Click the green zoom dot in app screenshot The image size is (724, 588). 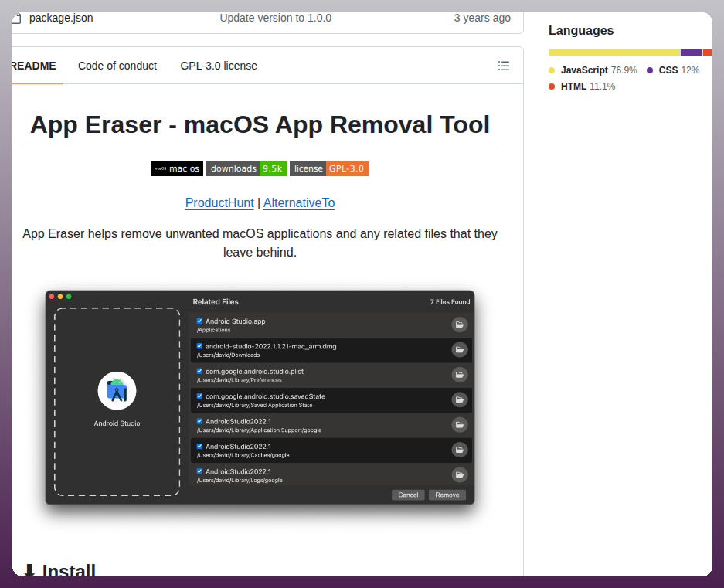tap(69, 297)
